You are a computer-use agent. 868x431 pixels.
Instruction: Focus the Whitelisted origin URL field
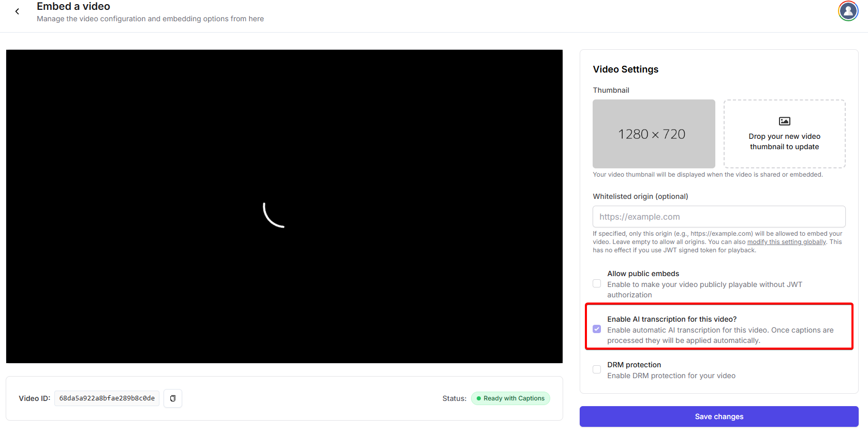(x=718, y=217)
